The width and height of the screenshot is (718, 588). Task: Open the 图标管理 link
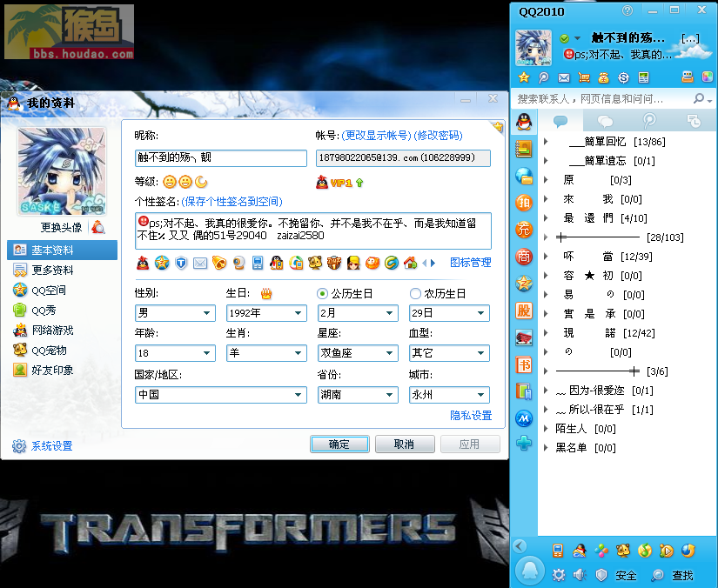(x=470, y=263)
